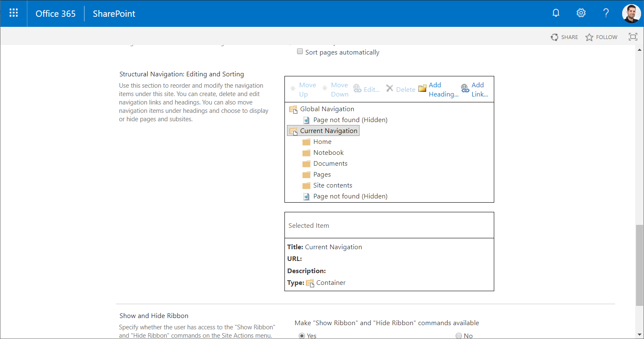The width and height of the screenshot is (644, 339).
Task: Click SharePoint in the top bar
Action: [x=114, y=13]
